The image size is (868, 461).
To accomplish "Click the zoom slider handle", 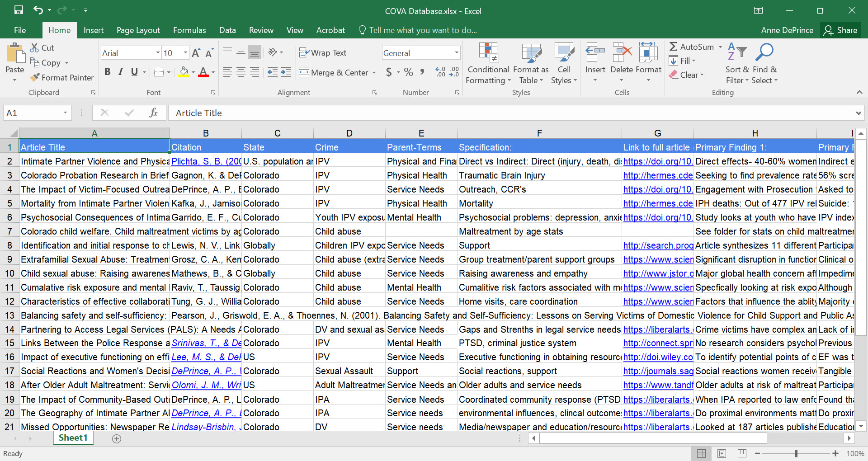I will click(x=796, y=453).
